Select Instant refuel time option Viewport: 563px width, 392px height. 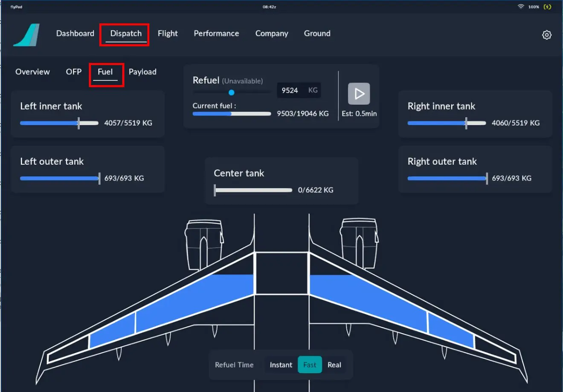pyautogui.click(x=281, y=365)
